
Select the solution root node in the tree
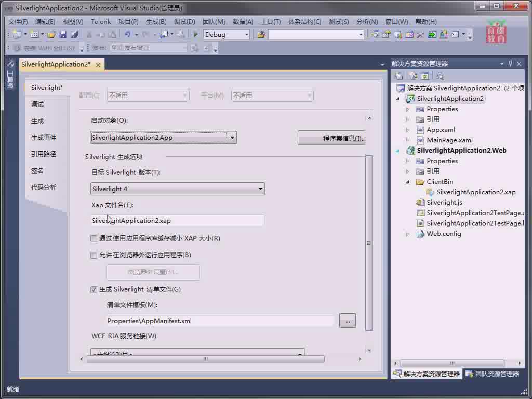pos(465,88)
